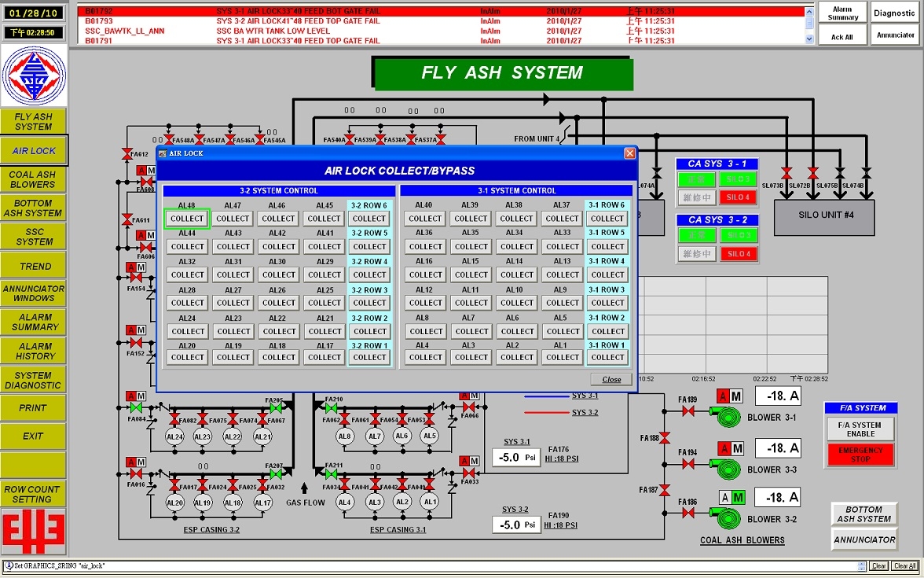Screen dimensions: 924x578
Task: Click green valve FA205
Action: click(x=275, y=408)
